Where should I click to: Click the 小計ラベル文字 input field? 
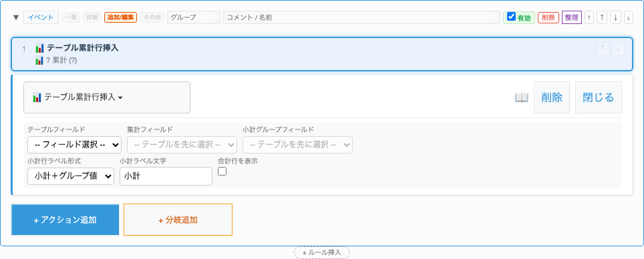[166, 176]
